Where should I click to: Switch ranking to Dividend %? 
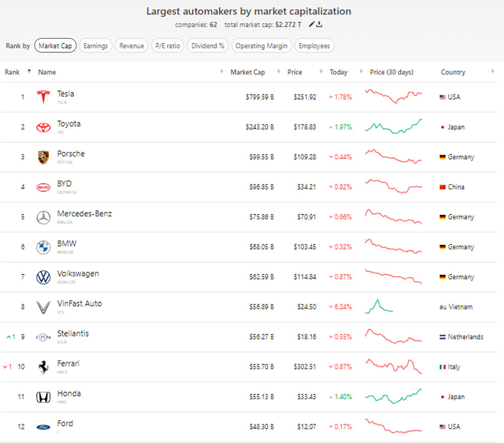tap(208, 46)
